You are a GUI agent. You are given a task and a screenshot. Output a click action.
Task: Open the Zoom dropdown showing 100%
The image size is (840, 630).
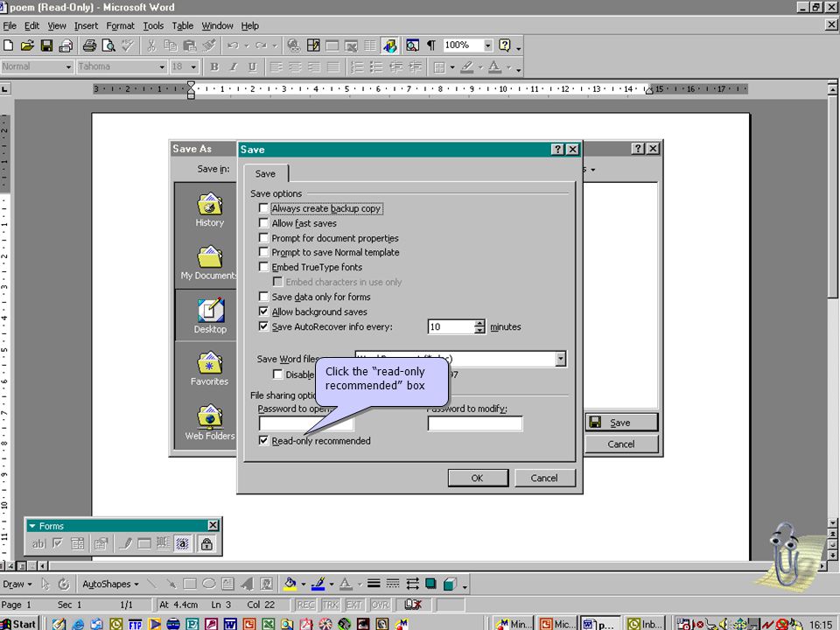[488, 45]
